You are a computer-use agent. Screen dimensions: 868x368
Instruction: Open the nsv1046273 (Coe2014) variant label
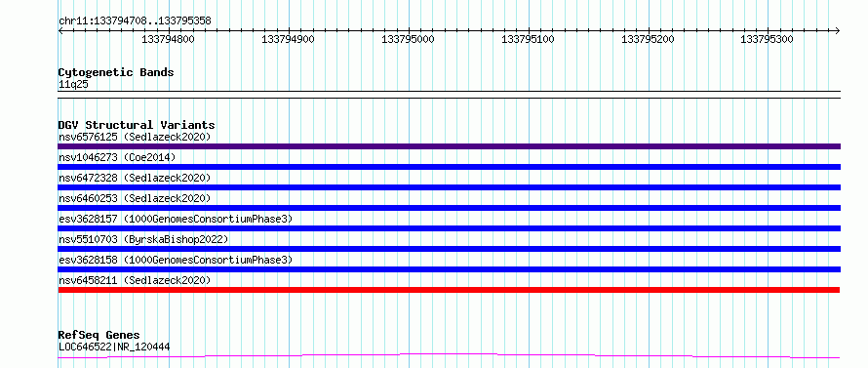point(117,157)
